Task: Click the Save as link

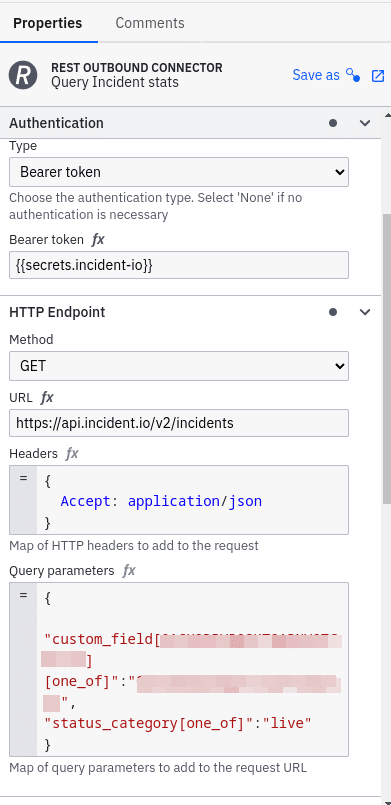Action: pyautogui.click(x=316, y=75)
